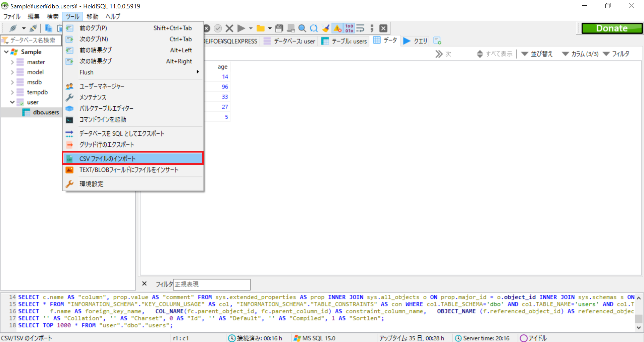Click すべて表示 show all button

point(495,54)
